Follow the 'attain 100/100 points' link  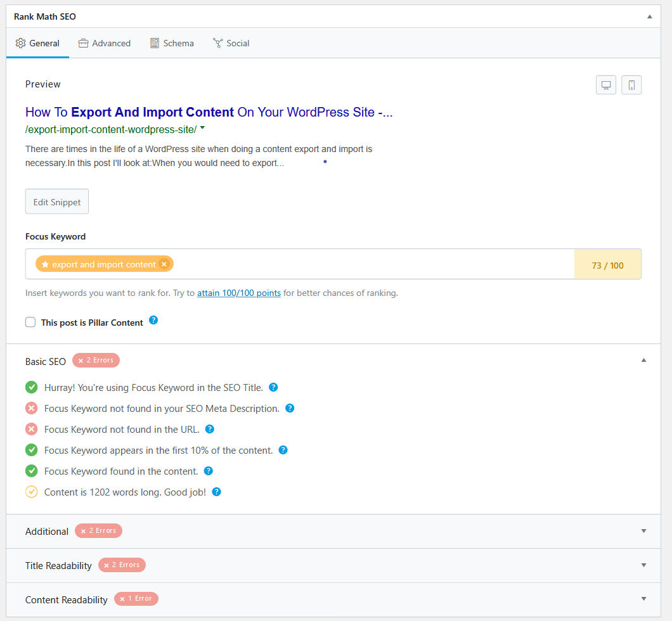tap(238, 293)
